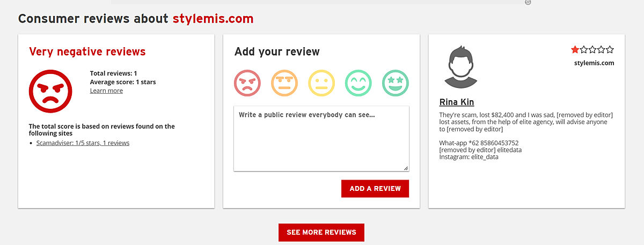
Task: Click the small circular icon at the top right
Action: coord(528,2)
